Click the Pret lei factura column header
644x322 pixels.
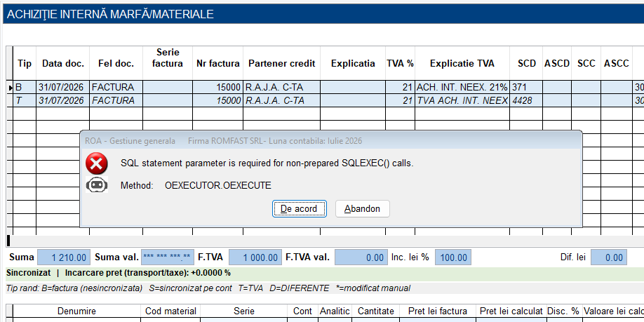tap(438, 311)
